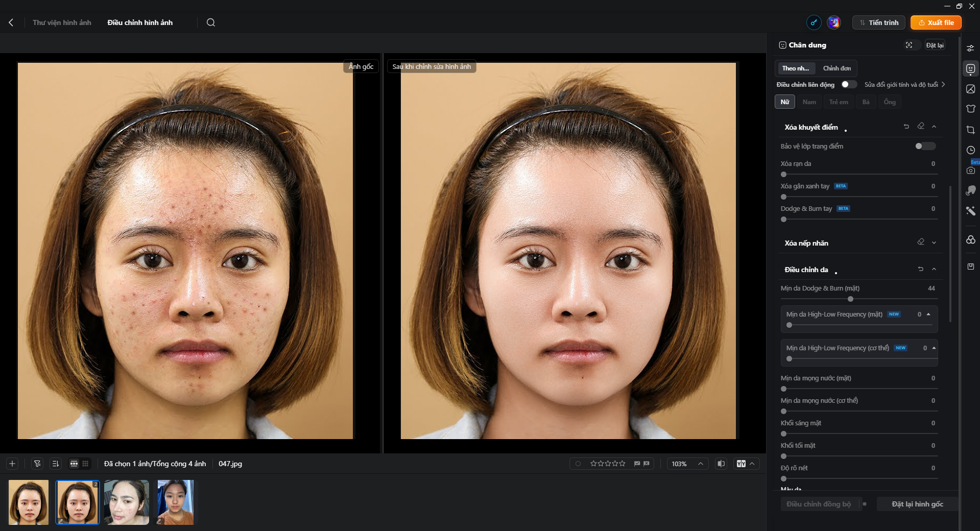This screenshot has height=531, width=980.
Task: Click the clothing shirt icon in sidebar
Action: click(x=970, y=109)
